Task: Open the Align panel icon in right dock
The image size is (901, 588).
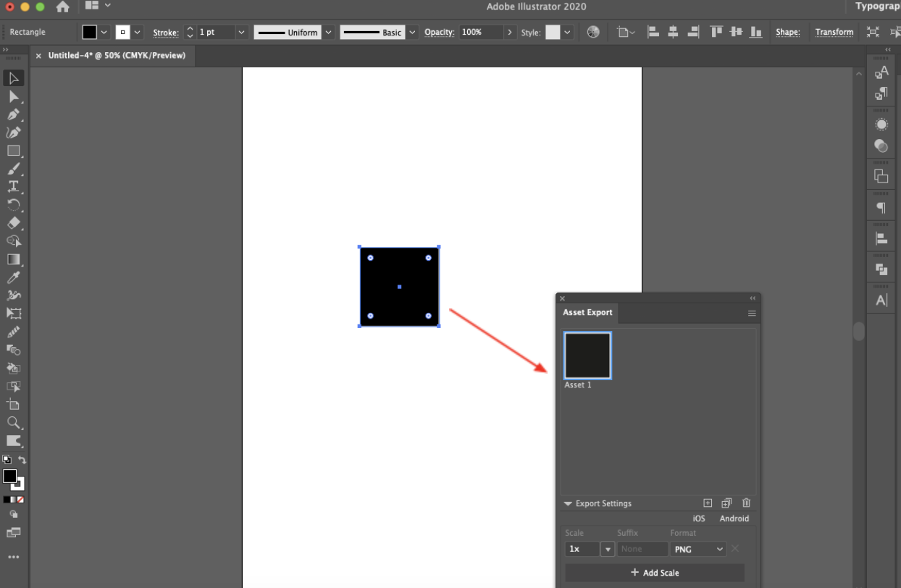Action: click(x=881, y=238)
